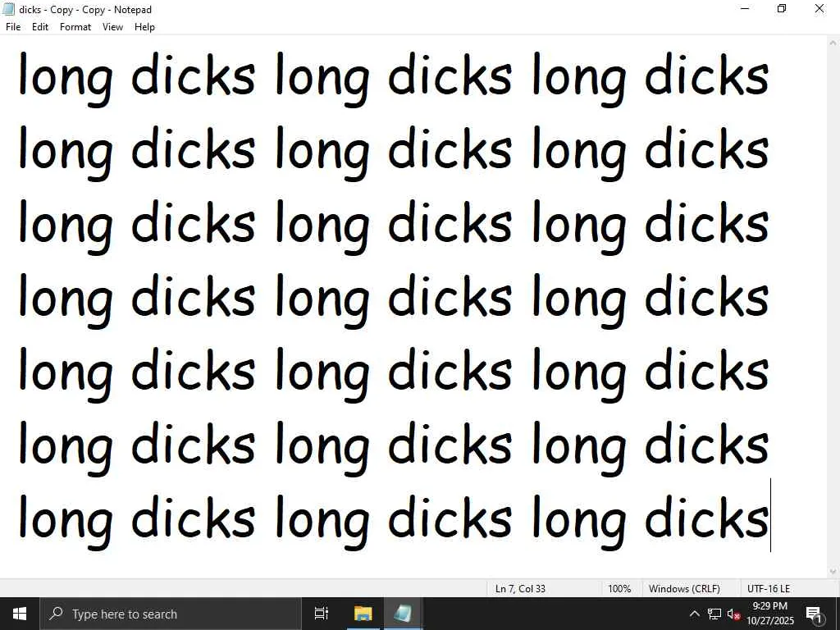Open the View menu
Screen dimensions: 840x630
[x=112, y=27]
